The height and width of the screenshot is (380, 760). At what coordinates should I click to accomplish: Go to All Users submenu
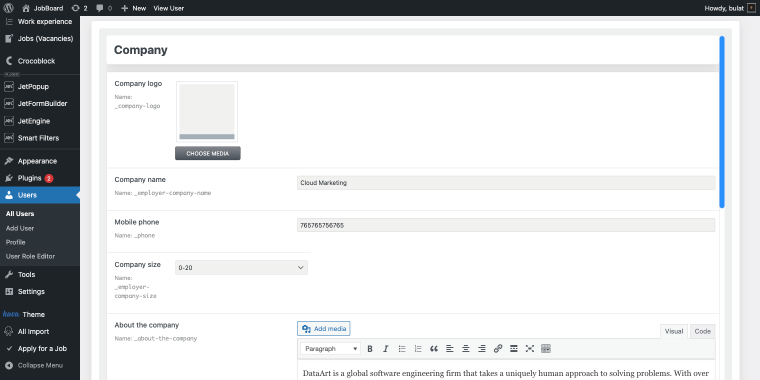[20, 214]
